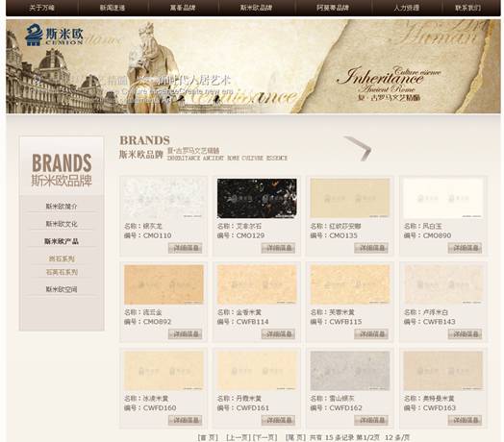Viewport: 504px width, 442px height.
Task: Return to first page via 首页
Action: click(x=208, y=437)
